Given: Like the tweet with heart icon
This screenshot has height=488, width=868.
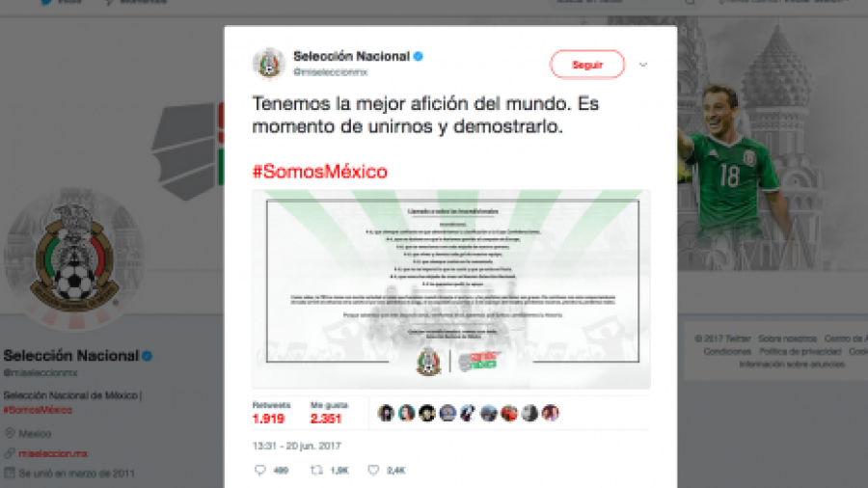Looking at the screenshot, I should point(373,471).
